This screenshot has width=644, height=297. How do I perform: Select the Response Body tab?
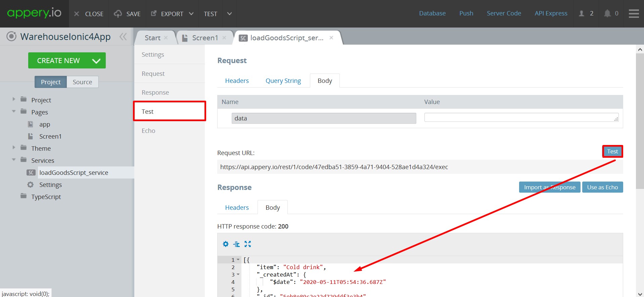(x=272, y=207)
